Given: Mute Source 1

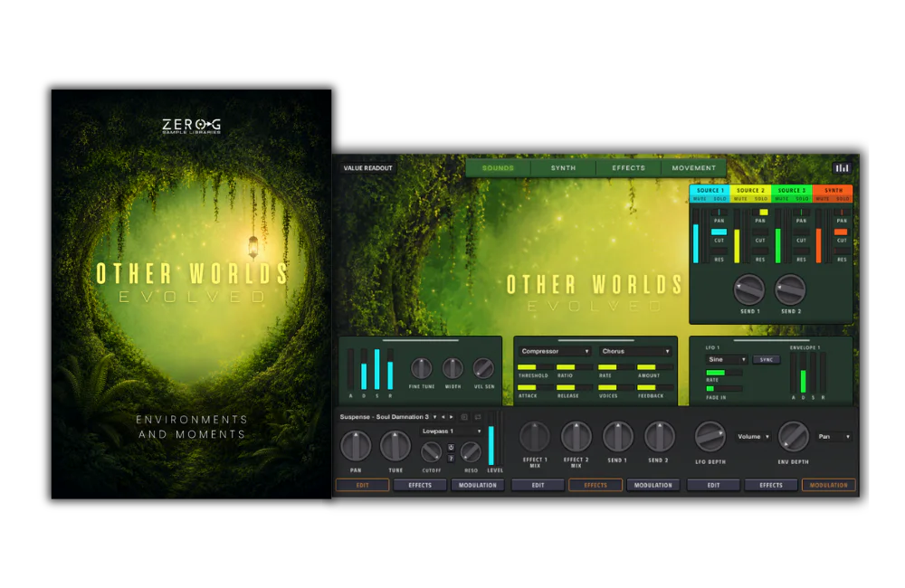Looking at the screenshot, I should [700, 198].
